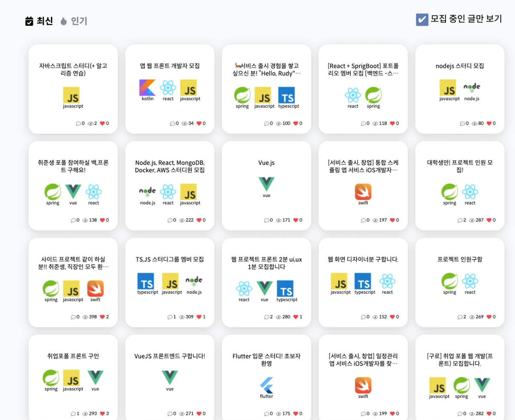
Task: Open the nodejs 스터디 모집 post
Action: (460, 66)
